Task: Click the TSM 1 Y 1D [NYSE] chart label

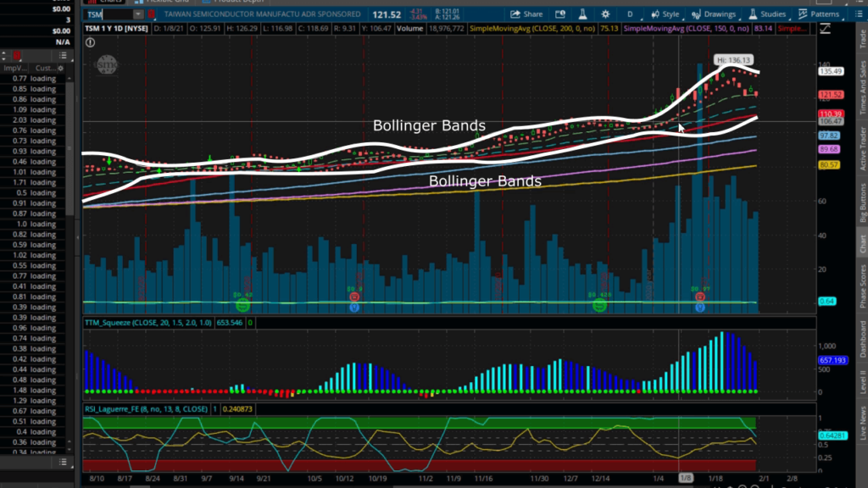Action: click(x=116, y=28)
